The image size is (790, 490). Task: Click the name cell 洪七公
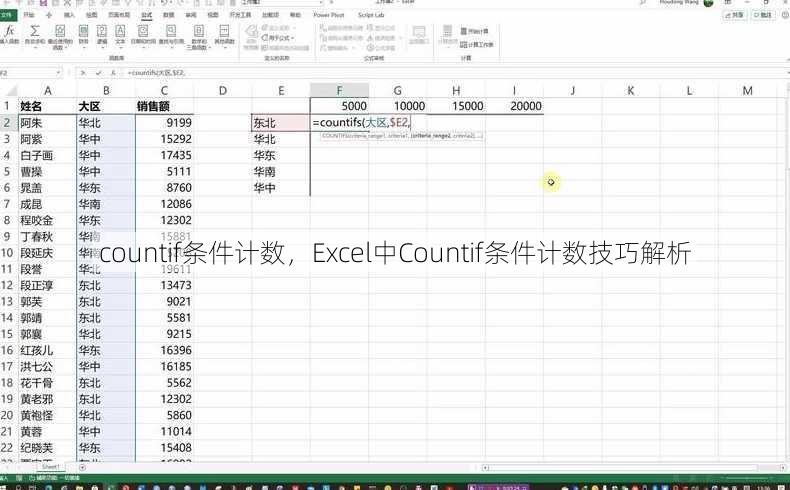click(47, 366)
